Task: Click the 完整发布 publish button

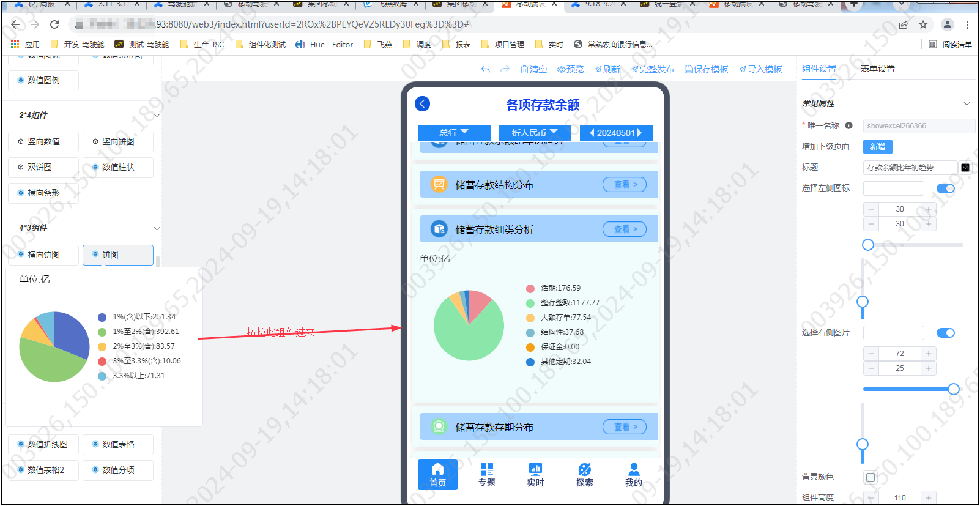Action: tap(653, 69)
